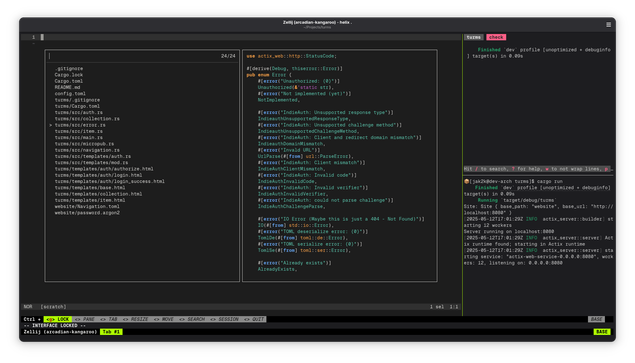Select 'turms/src/micropub.rs' in the file picker
Screen dimensions: 635x363
84,144
